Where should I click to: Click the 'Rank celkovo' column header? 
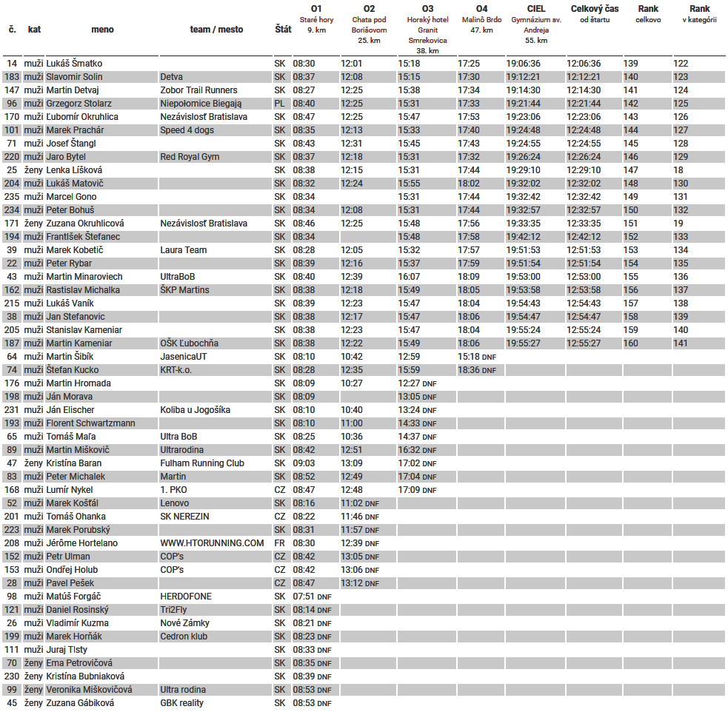pyautogui.click(x=648, y=14)
